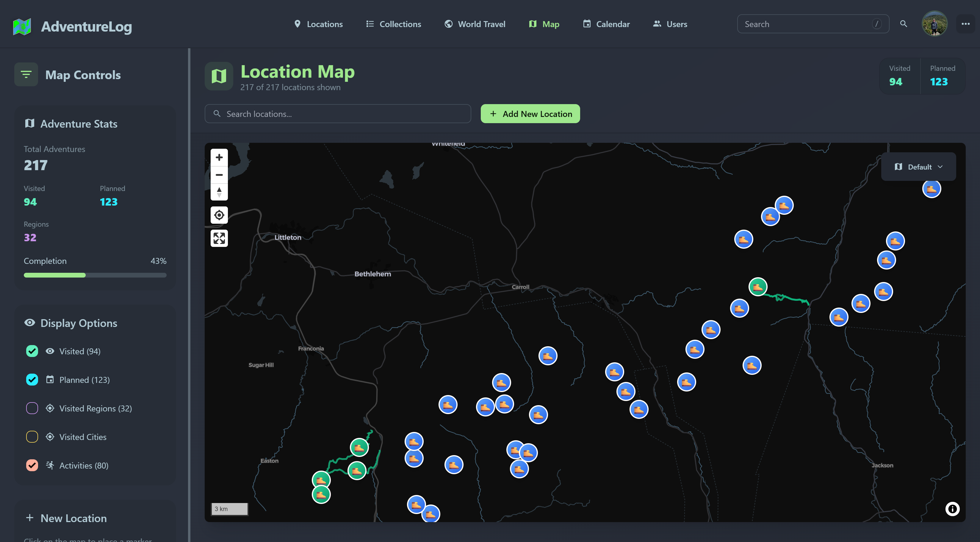Open the World Travel page

pos(475,24)
